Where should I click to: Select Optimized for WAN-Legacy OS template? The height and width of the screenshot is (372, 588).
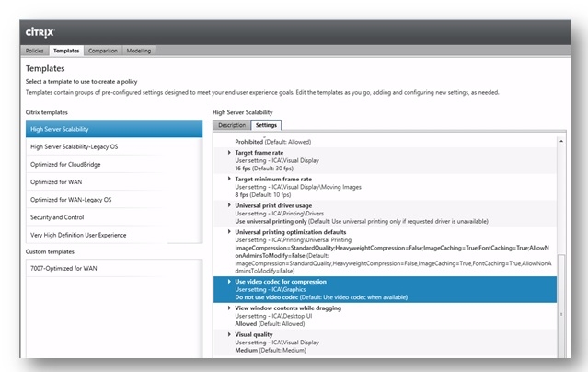click(x=114, y=200)
